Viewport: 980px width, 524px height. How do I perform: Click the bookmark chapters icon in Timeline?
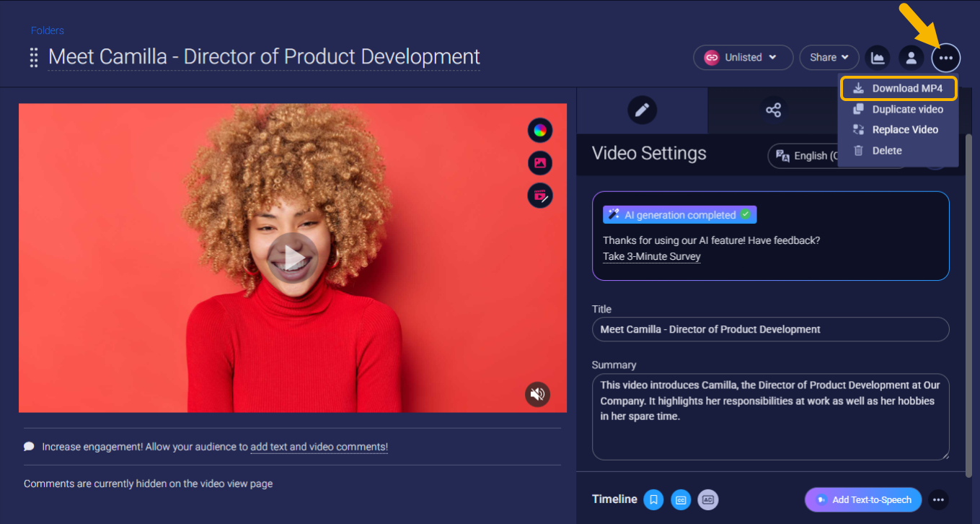pyautogui.click(x=653, y=499)
